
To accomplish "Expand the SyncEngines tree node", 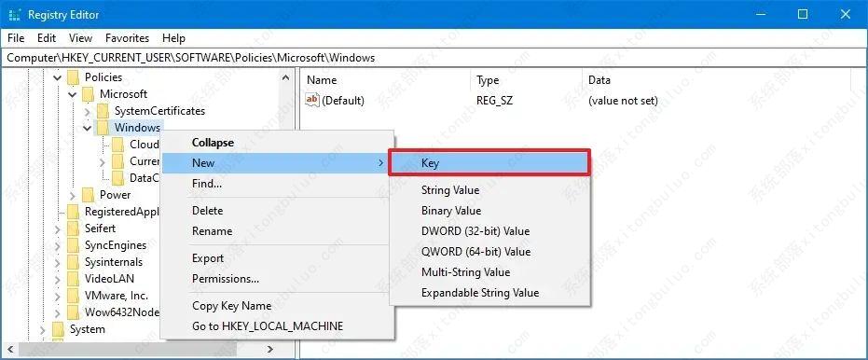I will (x=58, y=245).
